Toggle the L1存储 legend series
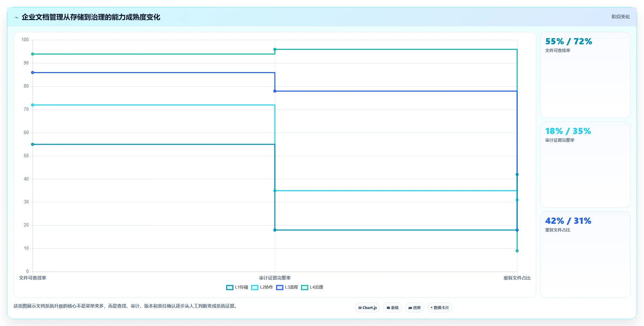 tap(237, 287)
